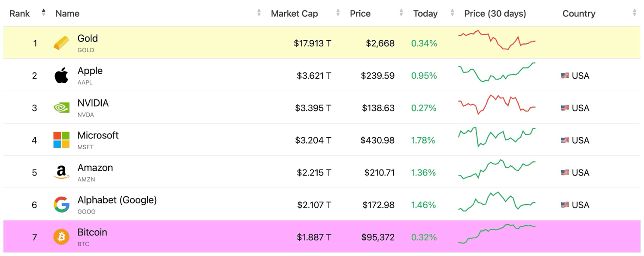Click Bitcoin's price $95,372
This screenshot has height=256, width=644.
point(378,237)
